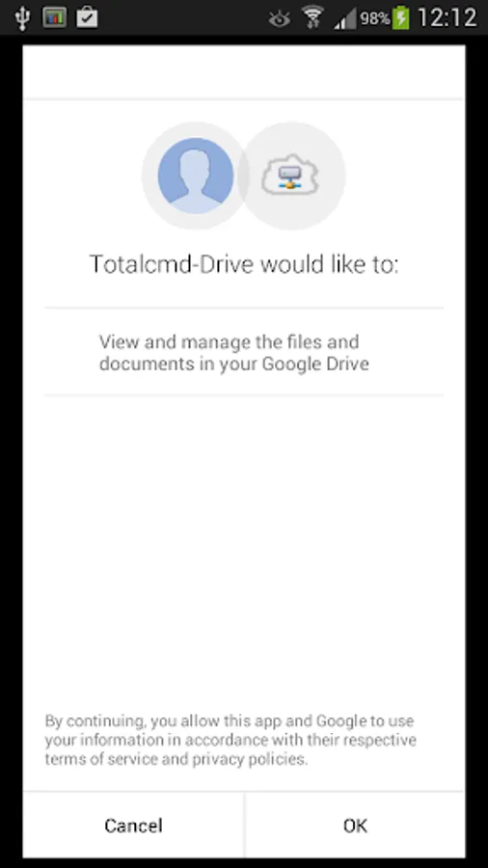Tap the OK button
The image size is (488, 868).
tap(355, 826)
